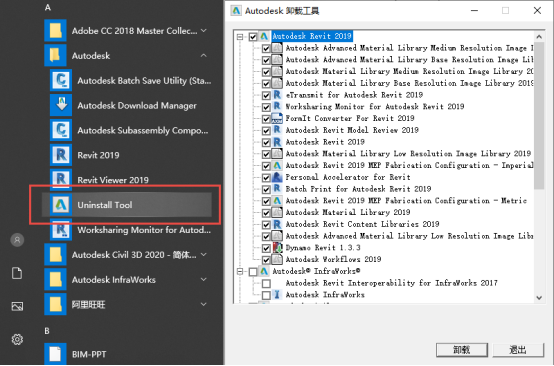The width and height of the screenshot is (554, 366).
Task: Open Autodesk Subassembly Composer icon
Action: 61,130
